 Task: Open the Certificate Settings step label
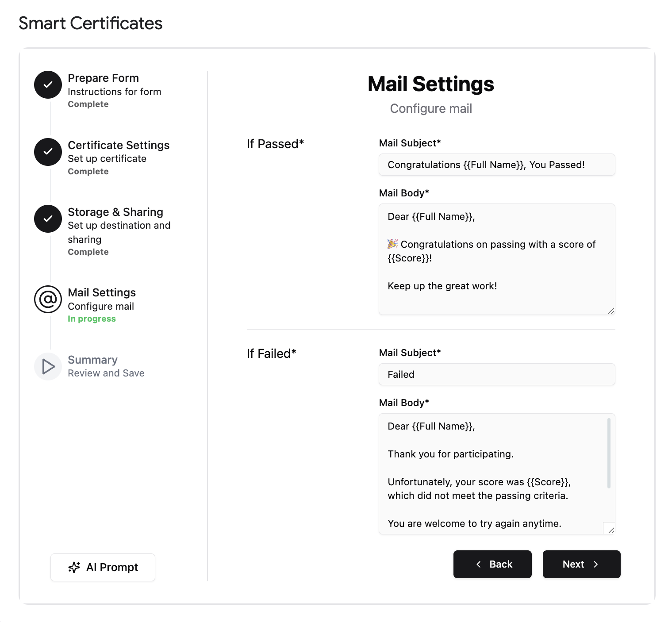pos(119,145)
